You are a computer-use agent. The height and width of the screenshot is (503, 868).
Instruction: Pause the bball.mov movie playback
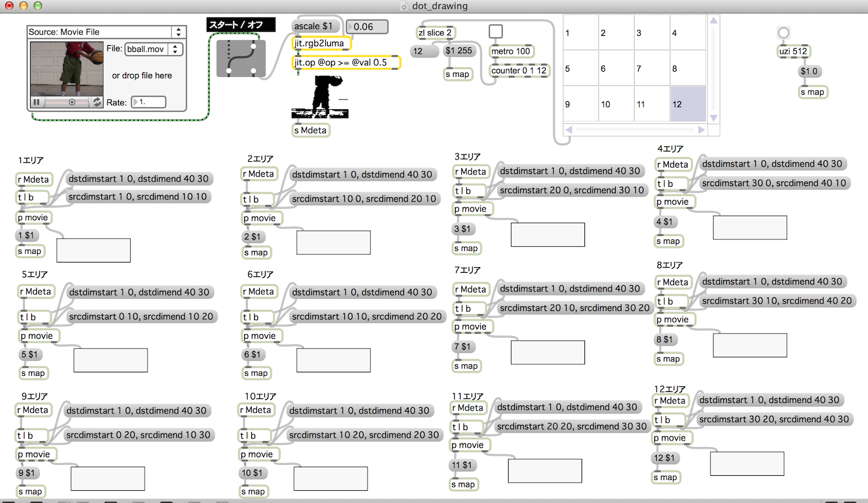[36, 102]
